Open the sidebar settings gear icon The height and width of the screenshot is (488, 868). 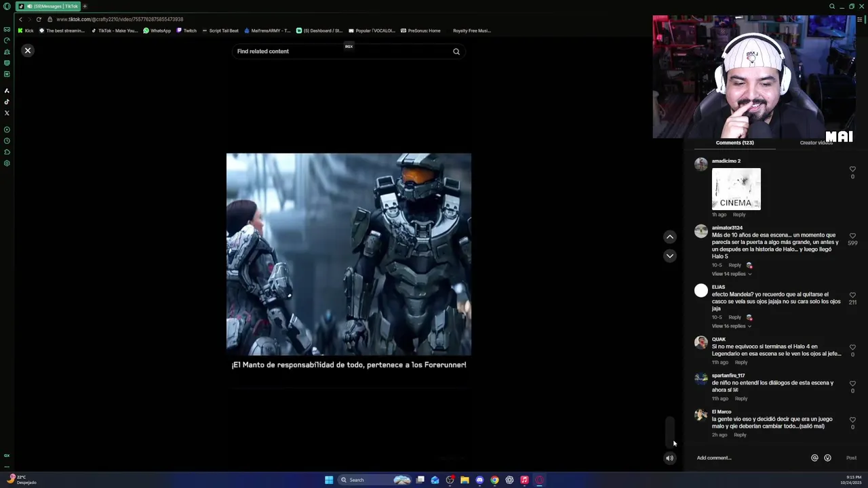coord(7,163)
